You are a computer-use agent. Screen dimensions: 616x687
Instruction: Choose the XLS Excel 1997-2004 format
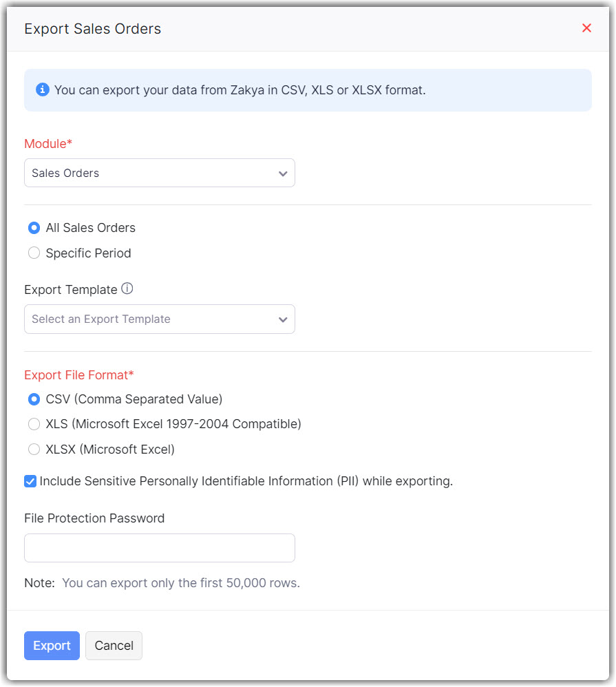pyautogui.click(x=34, y=424)
